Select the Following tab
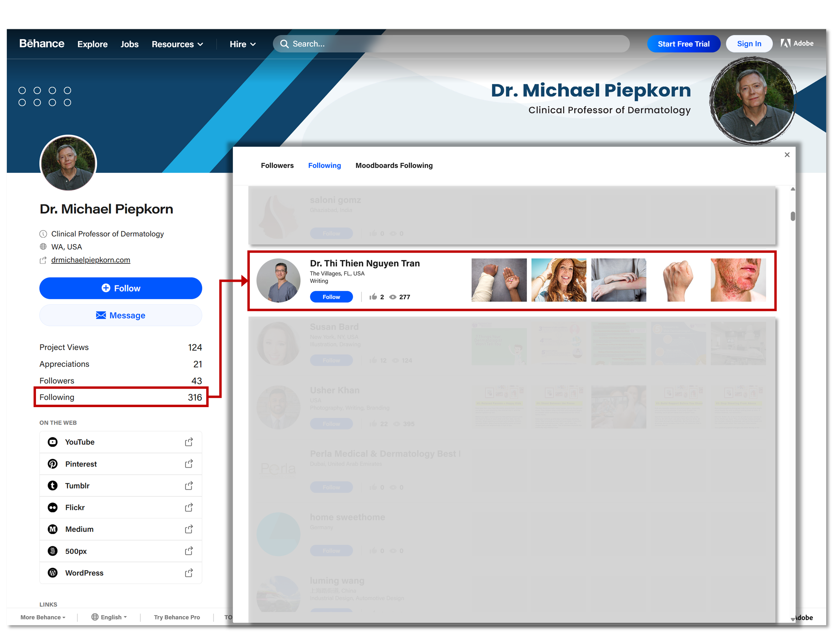This screenshot has height=644, width=833. pos(325,165)
